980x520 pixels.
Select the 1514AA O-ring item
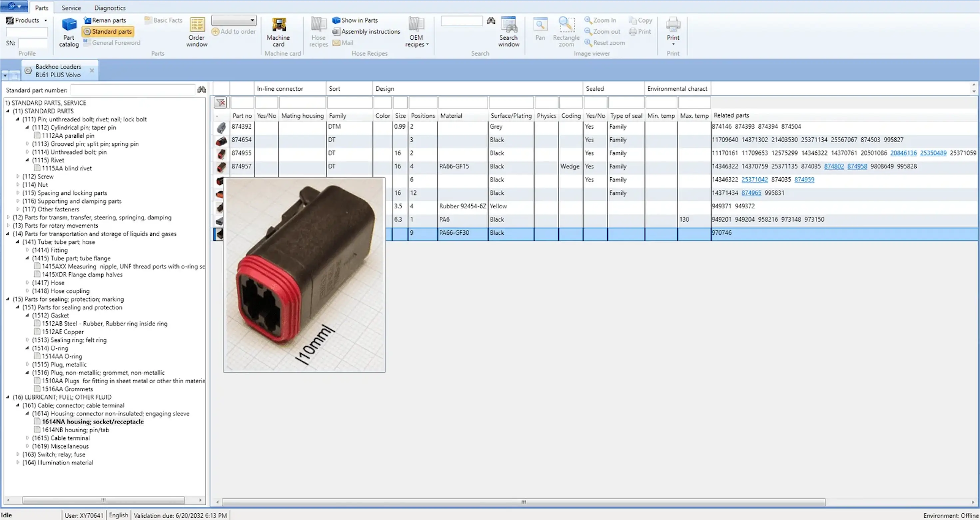pyautogui.click(x=62, y=356)
